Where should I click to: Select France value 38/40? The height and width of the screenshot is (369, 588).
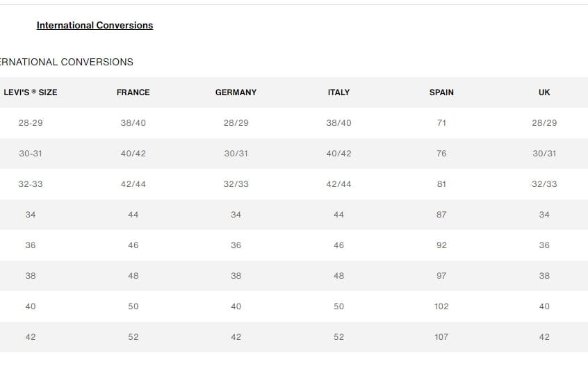click(133, 122)
